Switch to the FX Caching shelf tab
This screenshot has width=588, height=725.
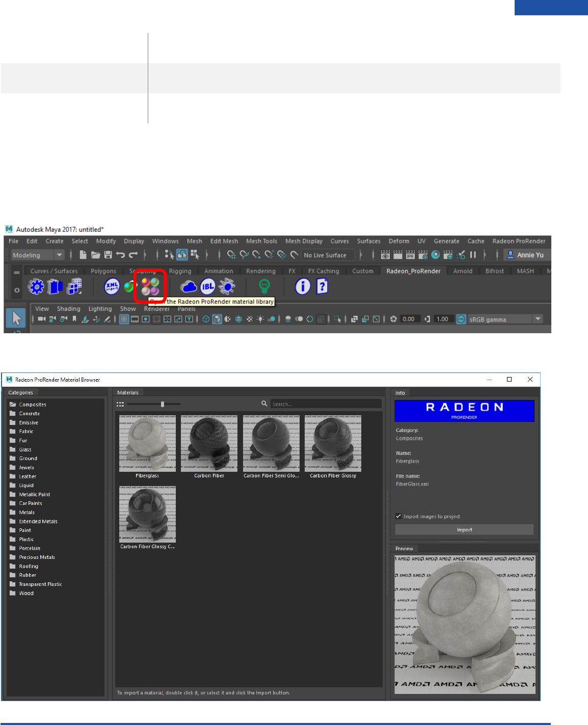tap(324, 271)
